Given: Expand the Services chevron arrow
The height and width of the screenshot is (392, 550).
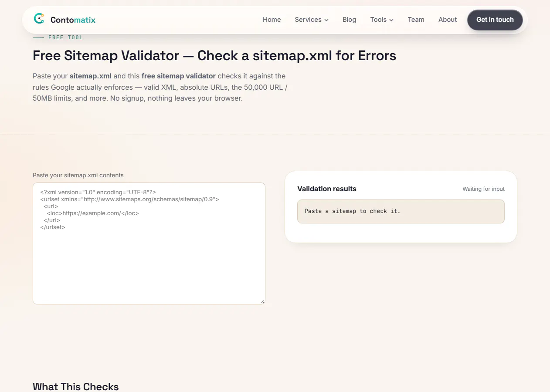Looking at the screenshot, I should click(326, 20).
